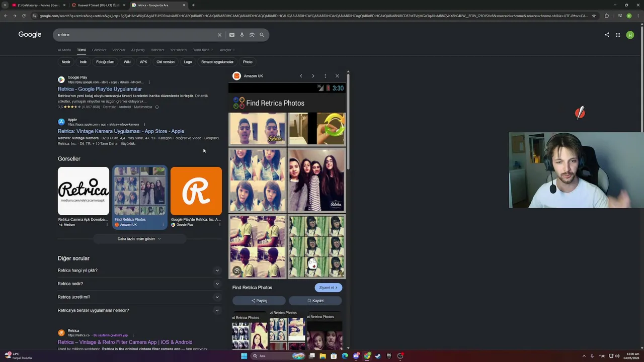Click the magnifier search button
This screenshot has width=644, height=362.
[262, 35]
